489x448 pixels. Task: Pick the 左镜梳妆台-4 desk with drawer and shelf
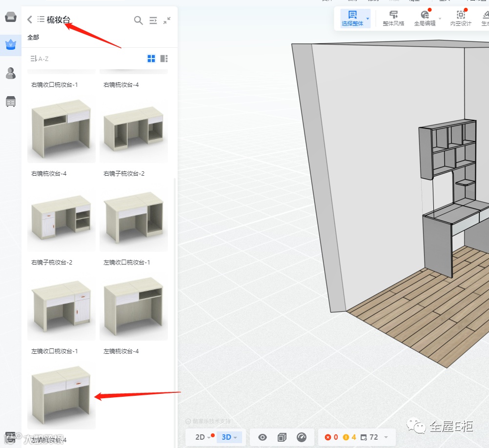click(134, 307)
